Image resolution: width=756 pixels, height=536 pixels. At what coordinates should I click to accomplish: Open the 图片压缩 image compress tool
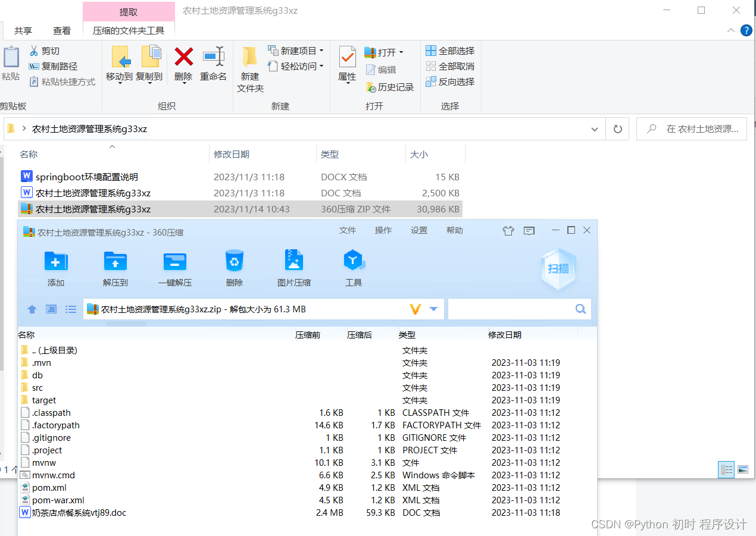coord(294,261)
